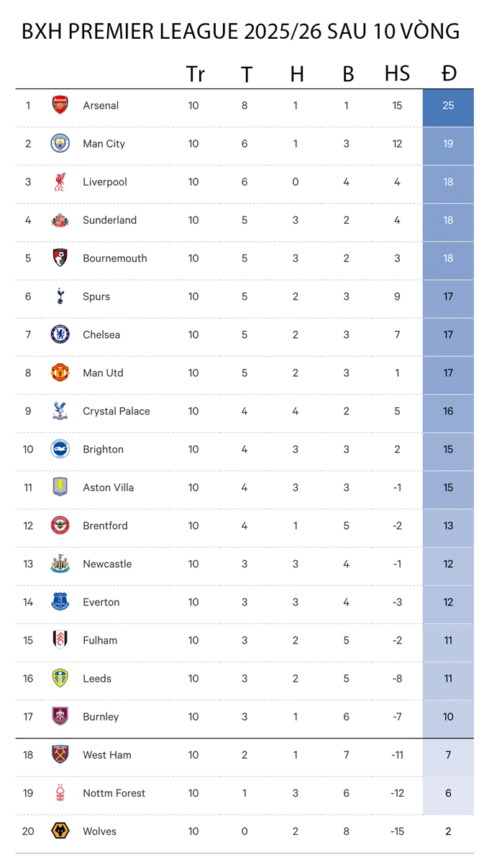This screenshot has width=489, height=868.
Task: Click the Tr matches played header
Action: (x=195, y=73)
